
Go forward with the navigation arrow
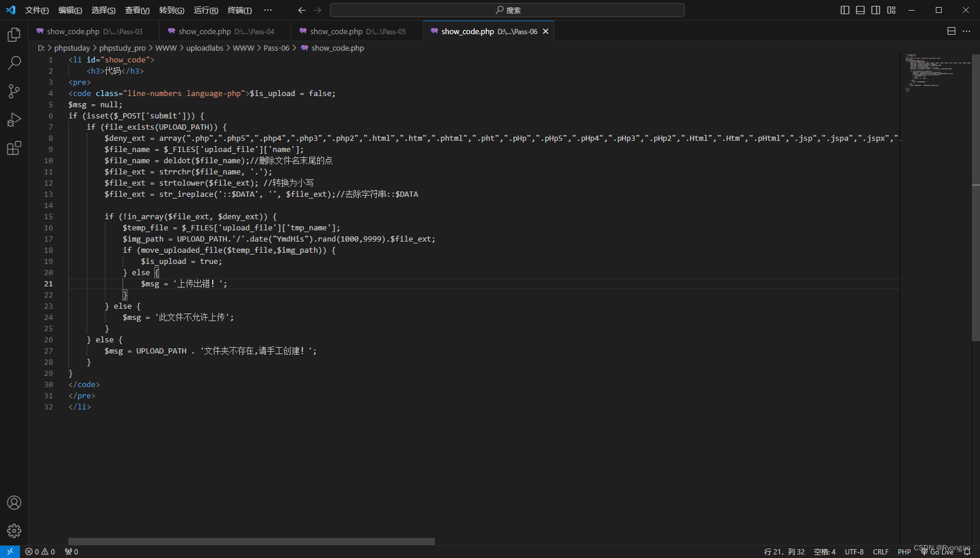(x=318, y=10)
